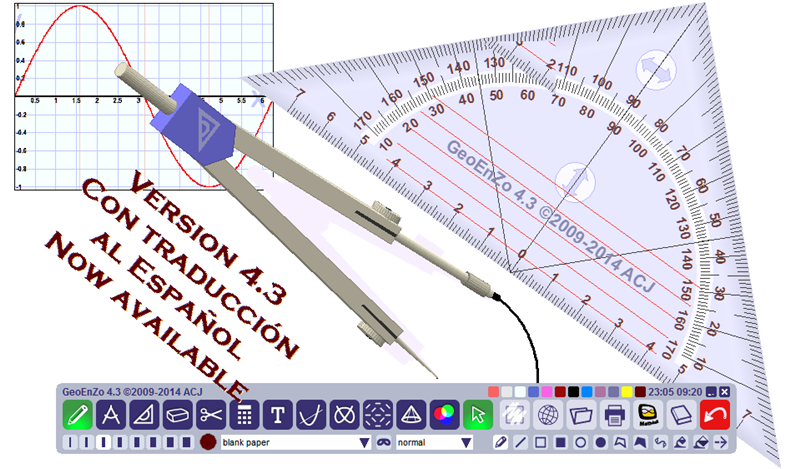The width and height of the screenshot is (800, 469).
Task: Pick the bright blue palette swatch
Action: [587, 392]
